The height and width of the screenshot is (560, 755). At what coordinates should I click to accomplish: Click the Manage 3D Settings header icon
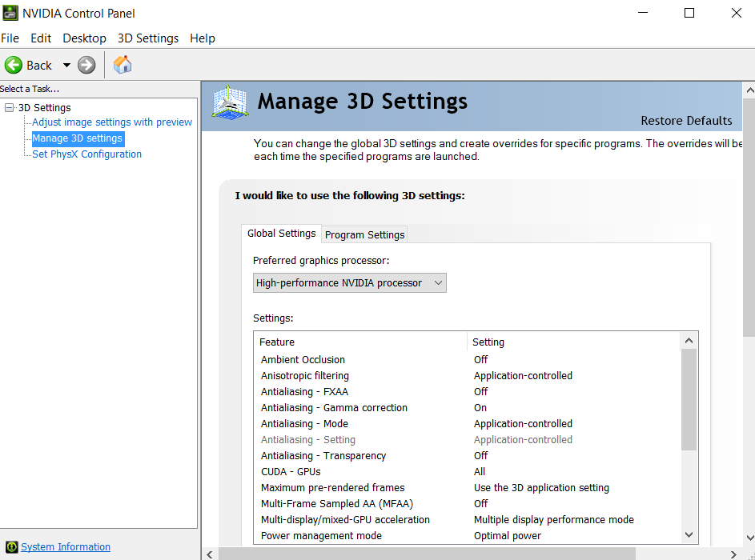coord(231,102)
